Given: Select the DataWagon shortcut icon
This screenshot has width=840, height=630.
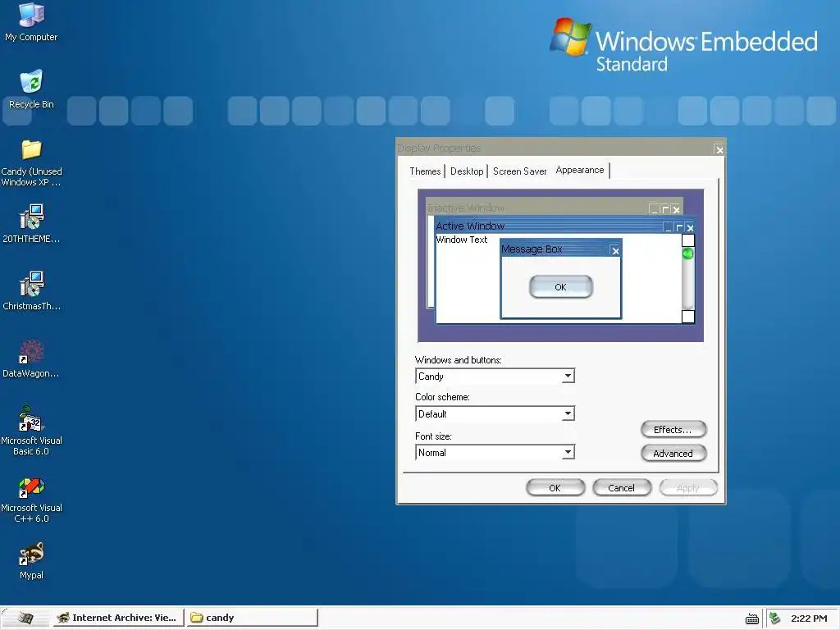Looking at the screenshot, I should point(31,359).
